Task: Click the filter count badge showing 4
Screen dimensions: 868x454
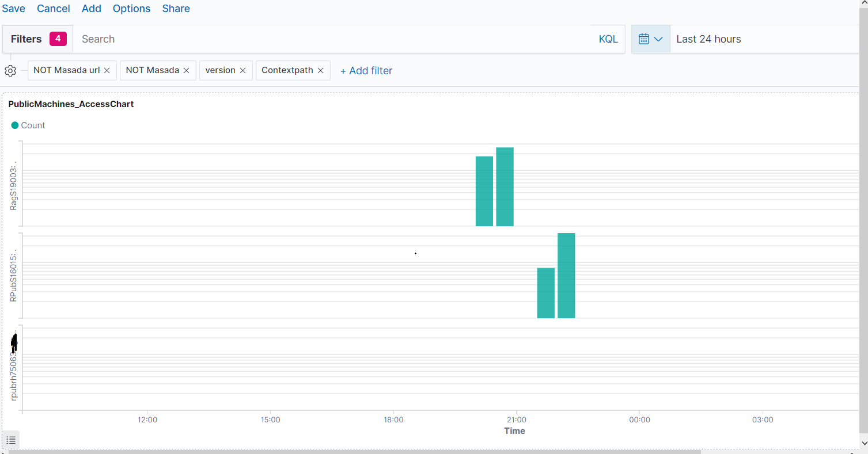Action: (x=58, y=39)
